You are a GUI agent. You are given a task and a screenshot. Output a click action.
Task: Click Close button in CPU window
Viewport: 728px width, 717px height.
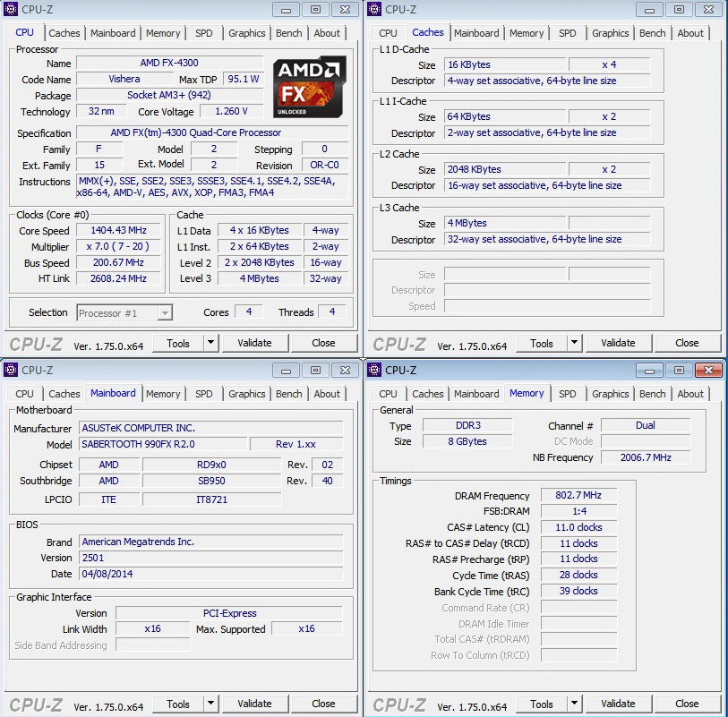pos(323,343)
